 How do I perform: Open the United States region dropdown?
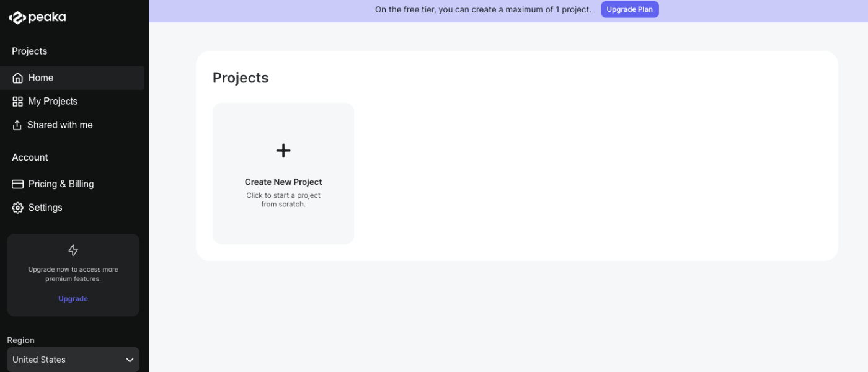(73, 360)
